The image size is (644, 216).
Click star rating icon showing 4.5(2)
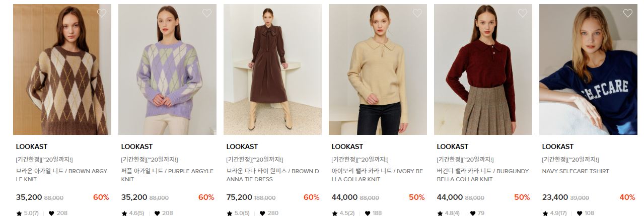click(x=335, y=213)
